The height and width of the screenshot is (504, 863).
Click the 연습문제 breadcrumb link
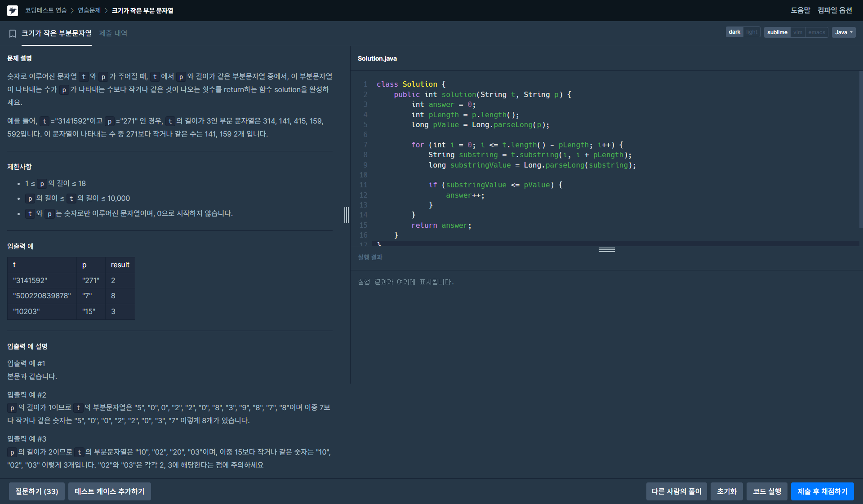[x=89, y=10]
